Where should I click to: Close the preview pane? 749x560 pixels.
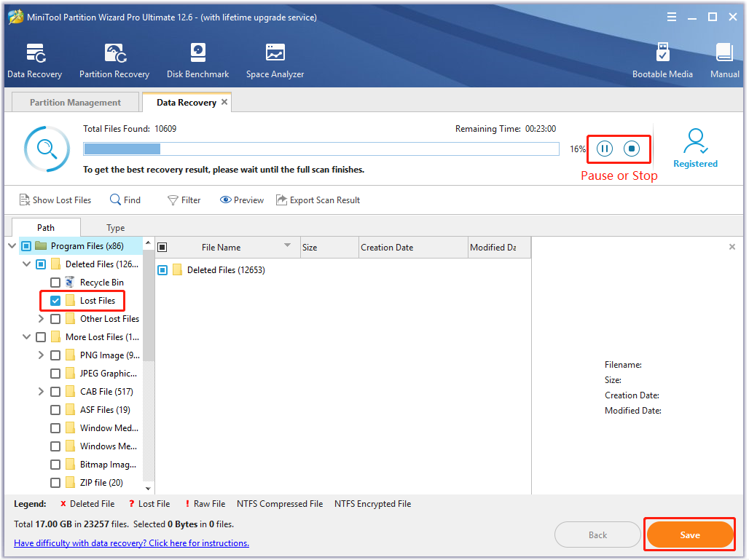(x=732, y=247)
